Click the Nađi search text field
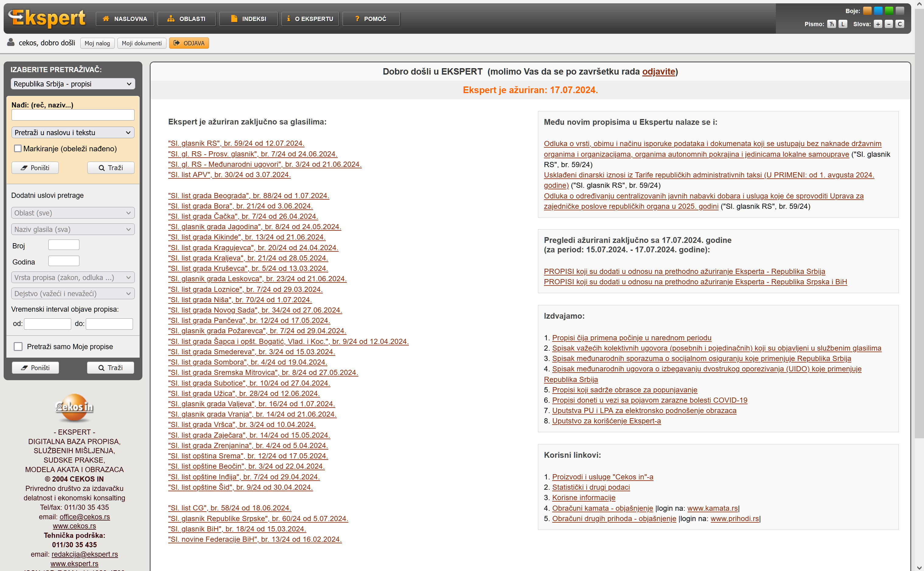The image size is (924, 571). pyautogui.click(x=73, y=115)
